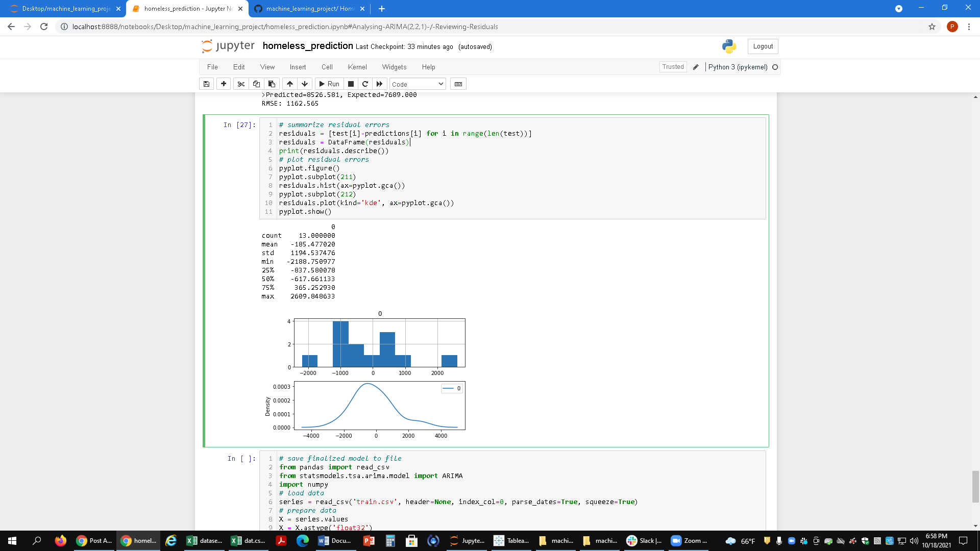Viewport: 980px width, 551px height.
Task: Click the pencil edit-mode indicator icon
Action: pyautogui.click(x=696, y=67)
